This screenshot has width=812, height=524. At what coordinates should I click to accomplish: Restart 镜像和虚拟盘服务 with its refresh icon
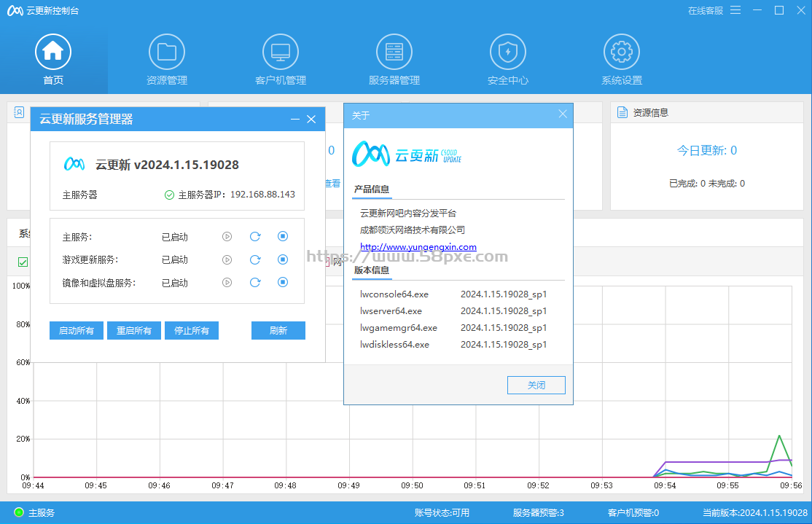coord(255,282)
